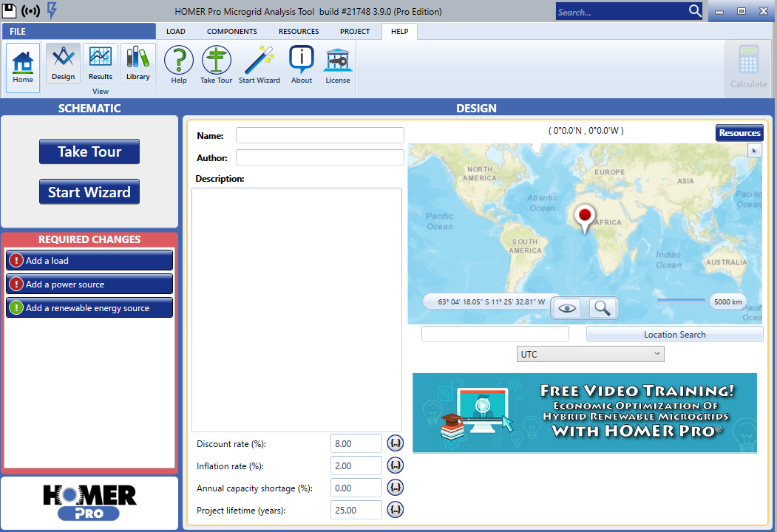The height and width of the screenshot is (532, 777).
Task: Click inside the Description text area
Action: [x=296, y=310]
